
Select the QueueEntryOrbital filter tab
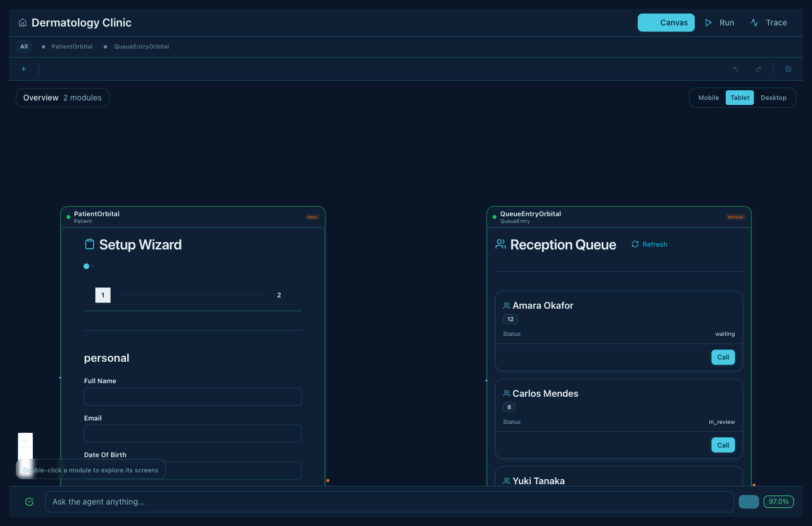pos(141,47)
